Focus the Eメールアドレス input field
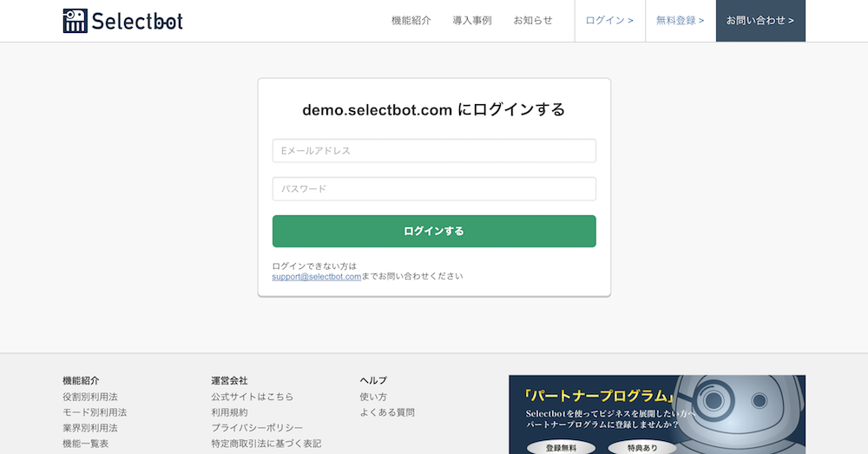The width and height of the screenshot is (868, 454). click(x=434, y=150)
